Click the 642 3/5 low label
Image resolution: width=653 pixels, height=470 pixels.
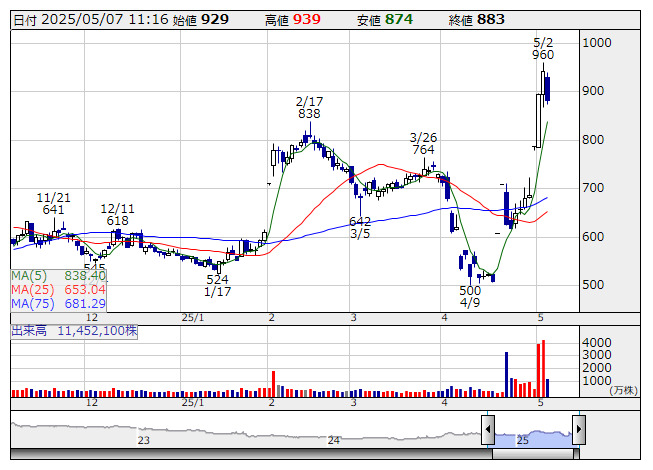click(360, 227)
